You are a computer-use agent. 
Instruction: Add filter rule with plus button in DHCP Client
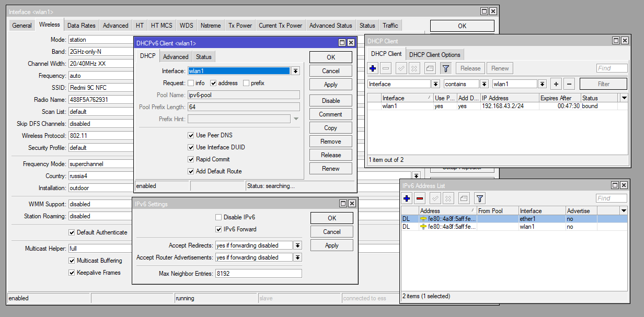tap(556, 84)
